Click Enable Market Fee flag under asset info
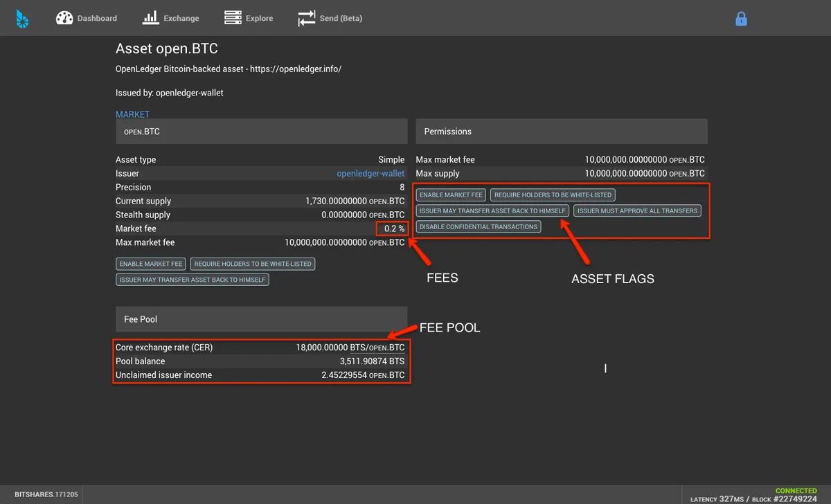 (x=151, y=264)
